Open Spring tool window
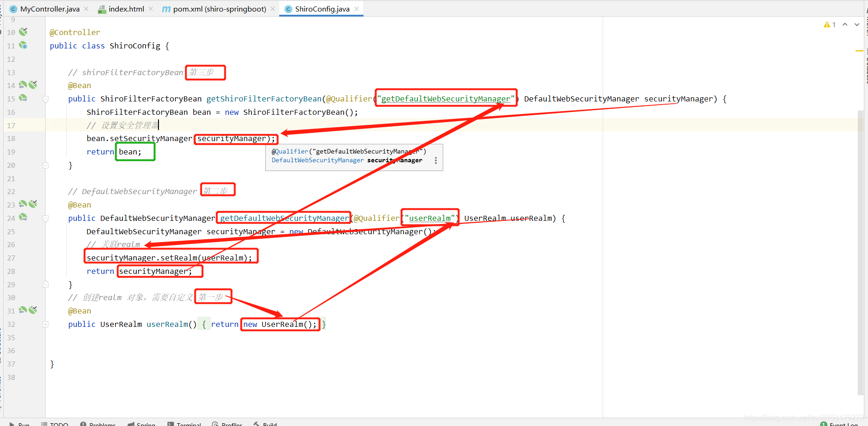This screenshot has height=426, width=868. coord(141,424)
